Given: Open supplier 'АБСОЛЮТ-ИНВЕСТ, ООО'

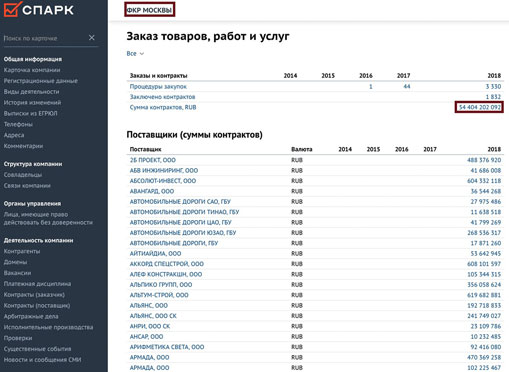Looking at the screenshot, I should coord(163,181).
